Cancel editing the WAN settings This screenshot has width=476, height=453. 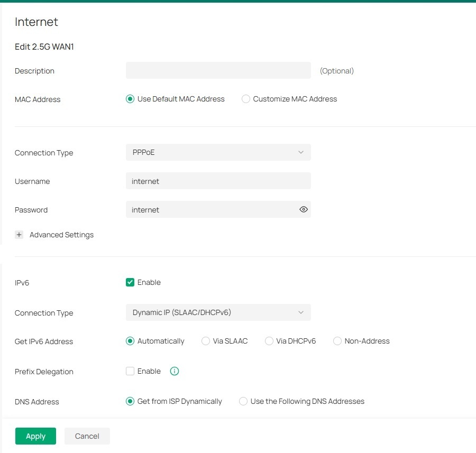click(87, 436)
